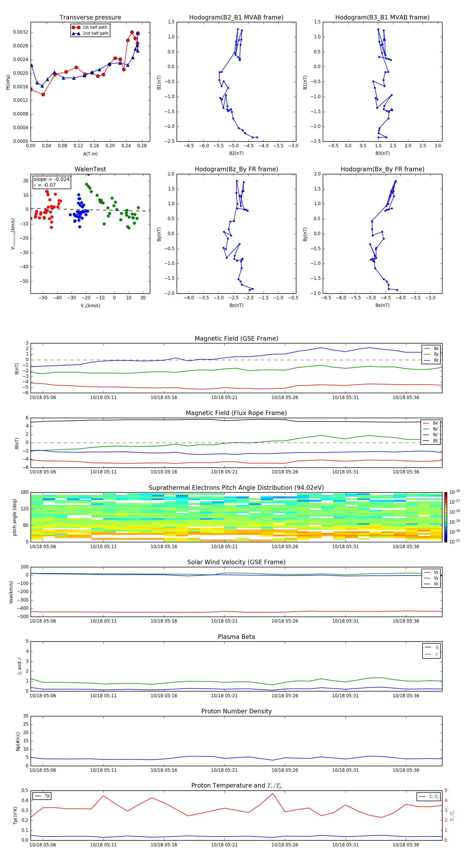Click the 'Hodogram(Bz_By FR frame)' title

point(236,169)
